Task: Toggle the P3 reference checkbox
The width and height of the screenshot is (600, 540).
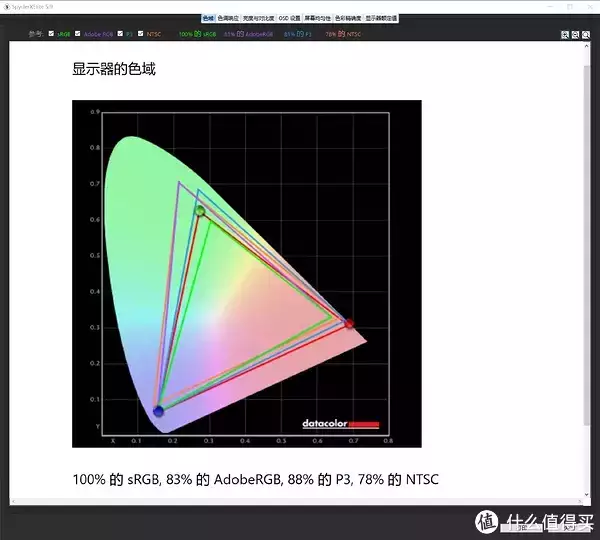Action: click(120, 34)
